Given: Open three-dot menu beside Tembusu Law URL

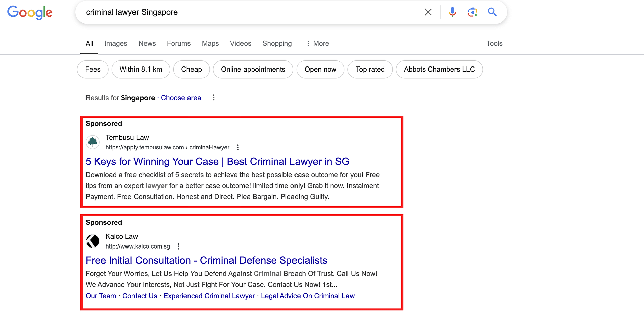Looking at the screenshot, I should click(x=238, y=147).
